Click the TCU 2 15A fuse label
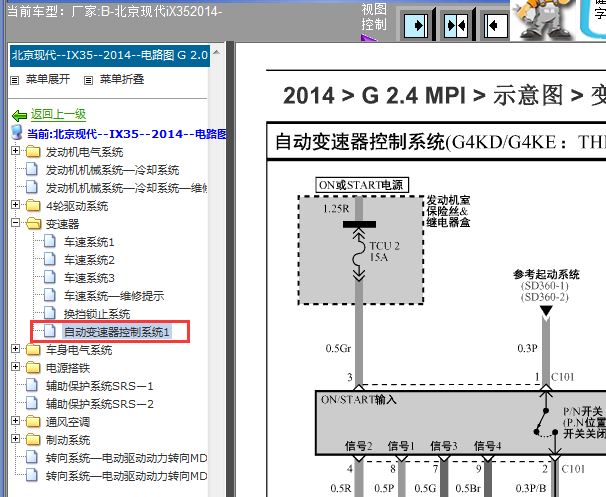Viewport: 606px width, 497px height. point(384,252)
